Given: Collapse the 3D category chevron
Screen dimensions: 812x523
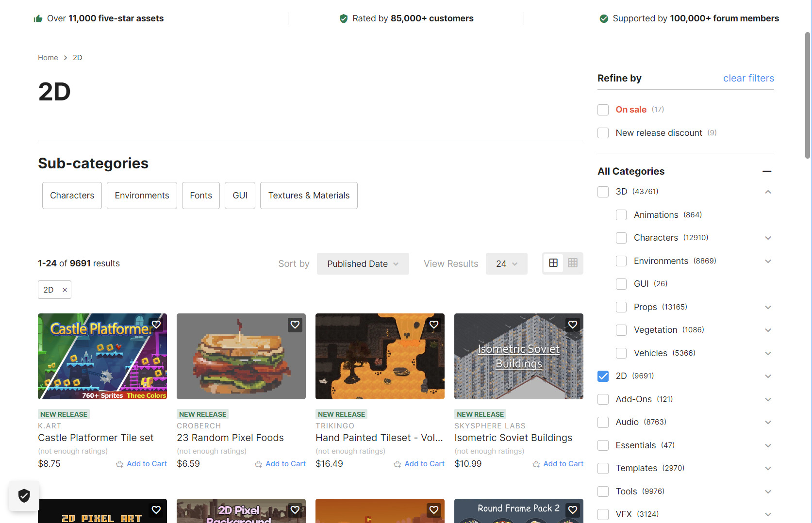Looking at the screenshot, I should pos(768,192).
